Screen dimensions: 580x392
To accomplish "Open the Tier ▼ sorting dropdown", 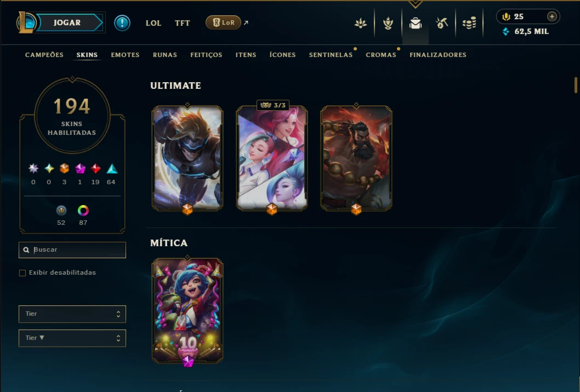I will pyautogui.click(x=72, y=338).
